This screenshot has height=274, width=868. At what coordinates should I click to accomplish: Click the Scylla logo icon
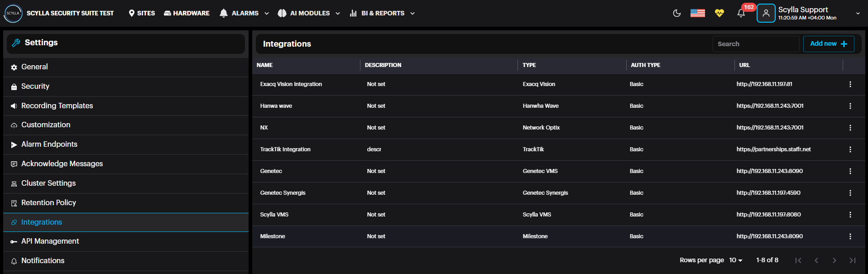(13, 13)
